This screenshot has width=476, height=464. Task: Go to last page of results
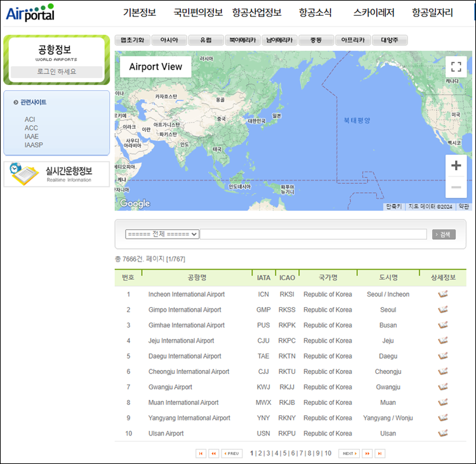tap(380, 453)
